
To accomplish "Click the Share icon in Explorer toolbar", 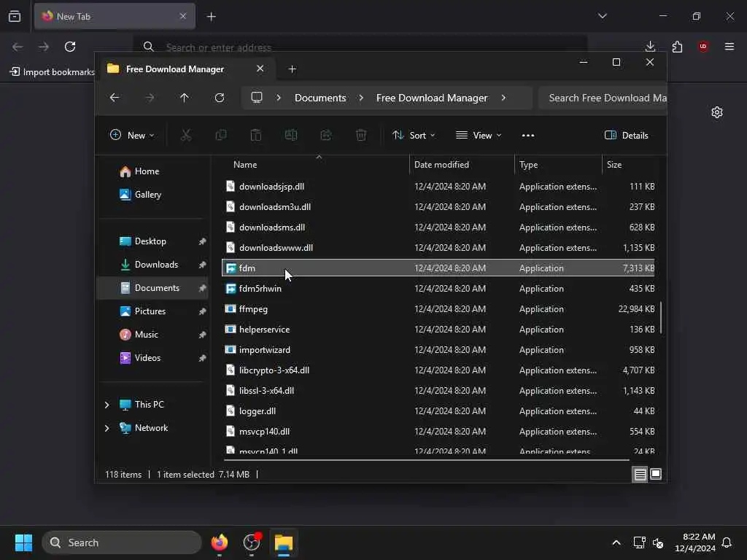I will point(326,135).
